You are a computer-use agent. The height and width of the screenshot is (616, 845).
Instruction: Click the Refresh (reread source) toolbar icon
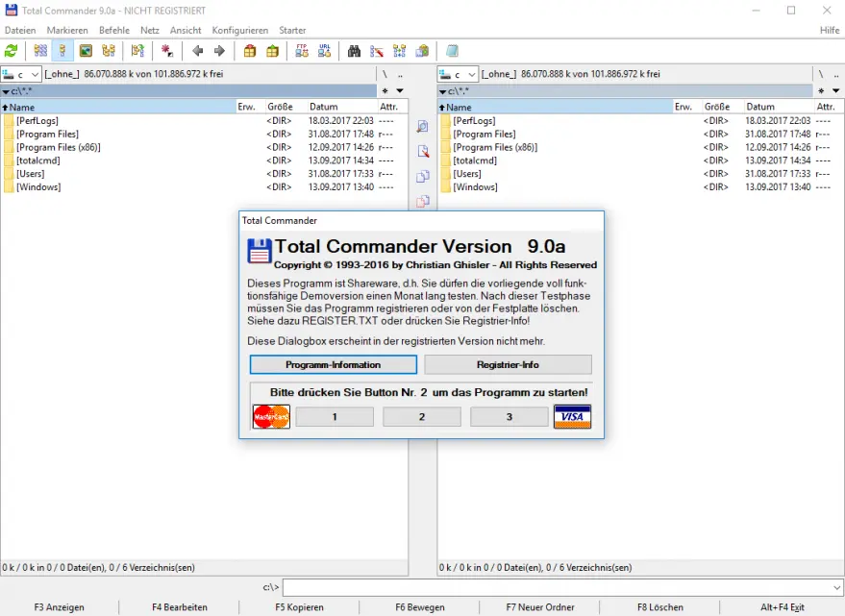(x=11, y=51)
